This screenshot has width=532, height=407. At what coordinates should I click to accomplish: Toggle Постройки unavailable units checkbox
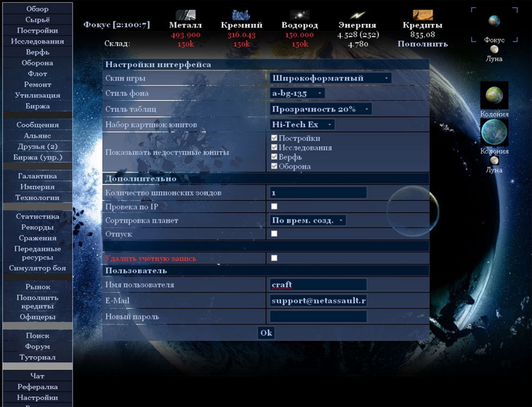point(274,138)
